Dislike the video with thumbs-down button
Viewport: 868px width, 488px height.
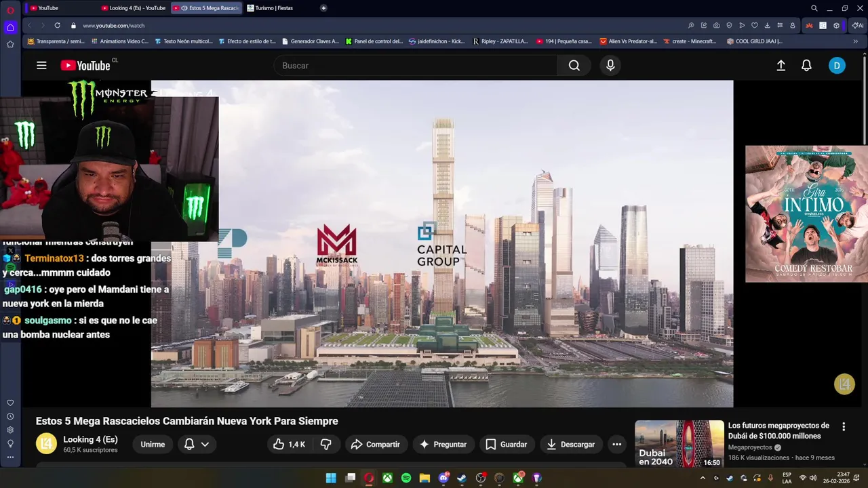[326, 445]
